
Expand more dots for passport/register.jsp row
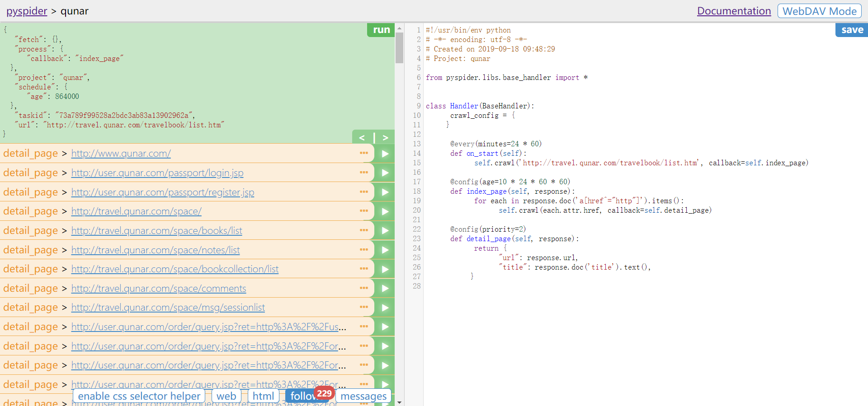[364, 191]
